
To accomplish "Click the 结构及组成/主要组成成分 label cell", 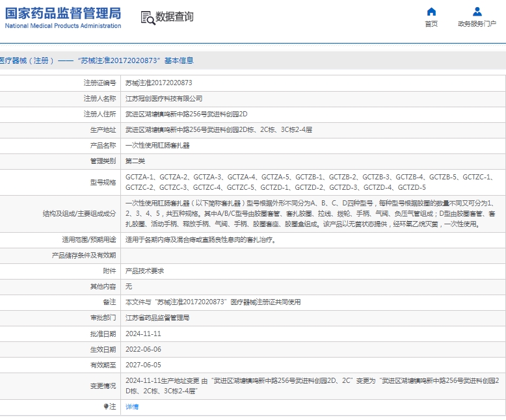I will point(60,213).
